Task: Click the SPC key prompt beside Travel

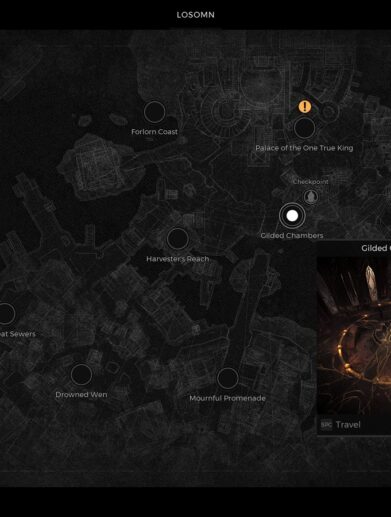Action: click(326, 425)
